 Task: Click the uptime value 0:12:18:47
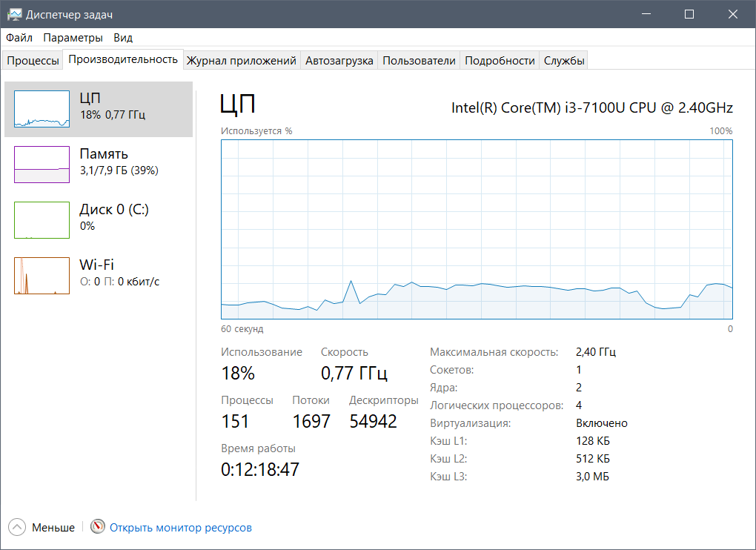coord(260,469)
